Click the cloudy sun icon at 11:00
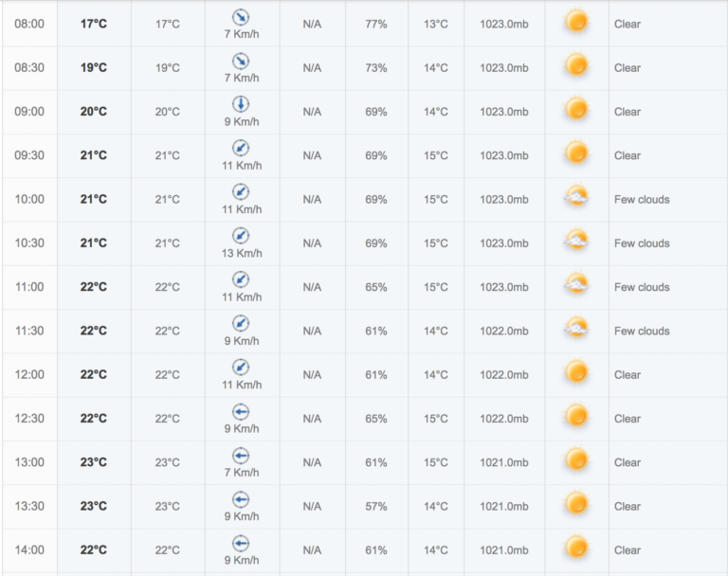The image size is (728, 576). click(x=576, y=284)
